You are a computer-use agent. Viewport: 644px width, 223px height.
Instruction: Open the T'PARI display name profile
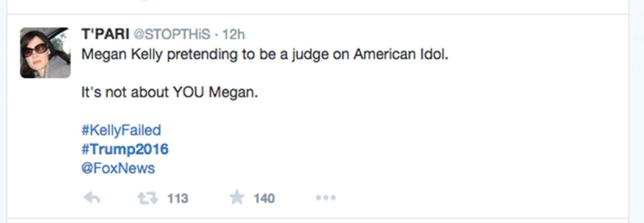(105, 34)
